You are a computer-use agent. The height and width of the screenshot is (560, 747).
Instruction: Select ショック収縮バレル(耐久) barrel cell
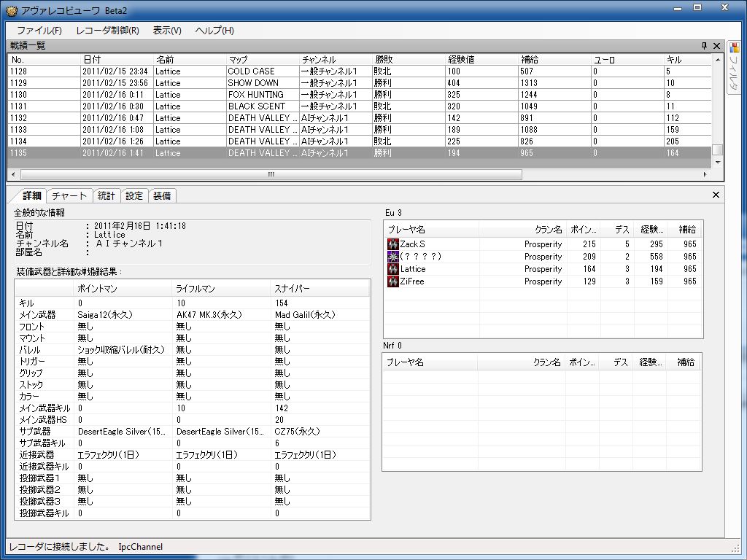[121, 350]
